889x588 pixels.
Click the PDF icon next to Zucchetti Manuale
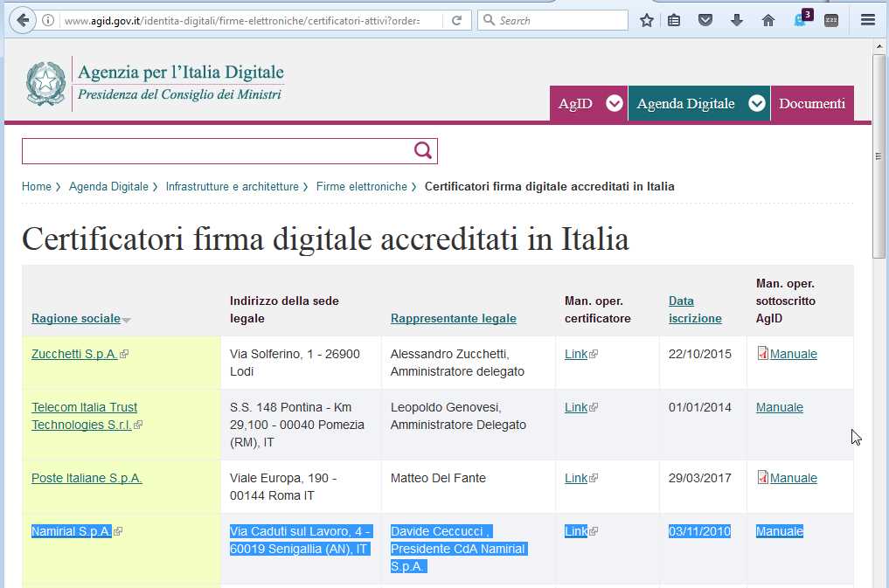coord(762,354)
